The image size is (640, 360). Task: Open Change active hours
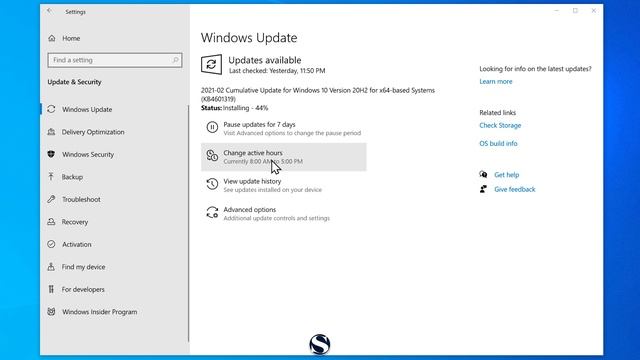click(x=284, y=157)
